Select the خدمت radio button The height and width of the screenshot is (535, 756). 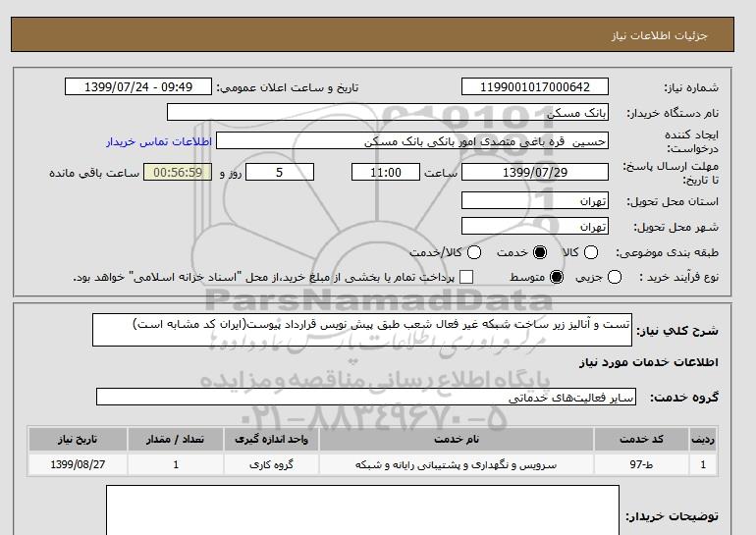coord(540,252)
